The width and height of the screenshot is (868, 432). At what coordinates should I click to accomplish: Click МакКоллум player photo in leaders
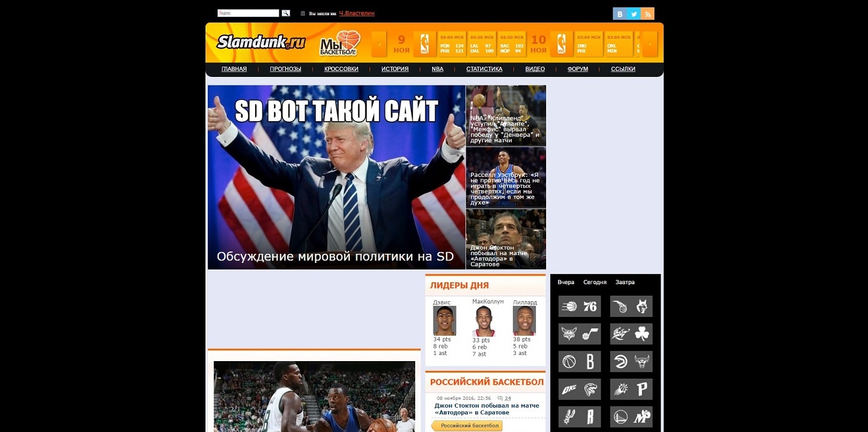click(x=483, y=321)
